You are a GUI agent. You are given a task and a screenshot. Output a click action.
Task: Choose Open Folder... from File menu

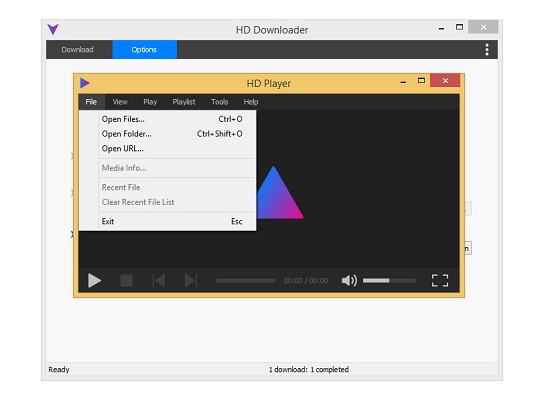(168, 134)
